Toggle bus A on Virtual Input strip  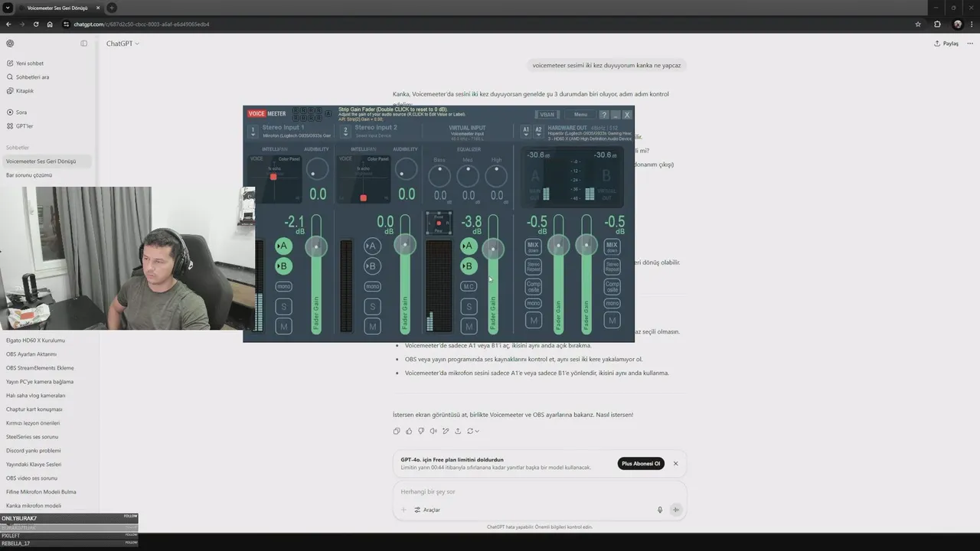[469, 246]
